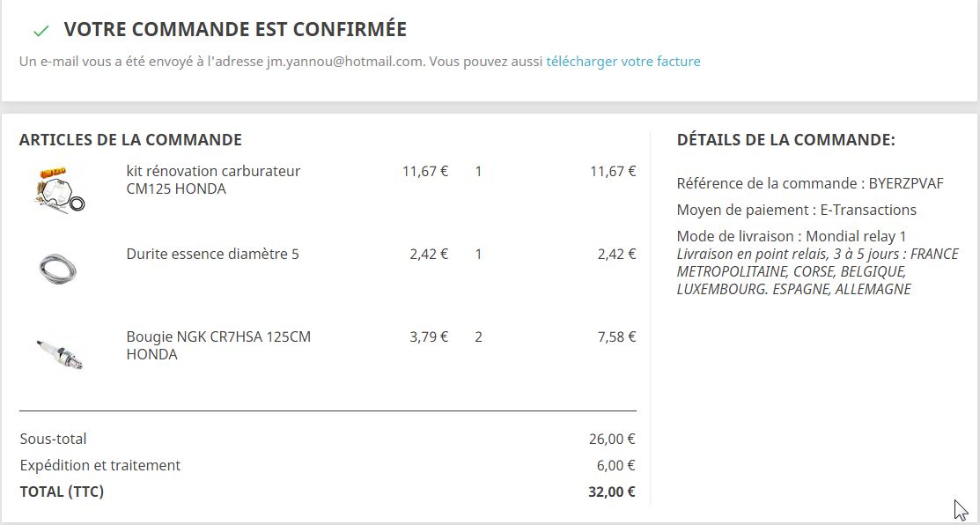Click the green confirmation checkmark icon
980x525 pixels.
(41, 31)
